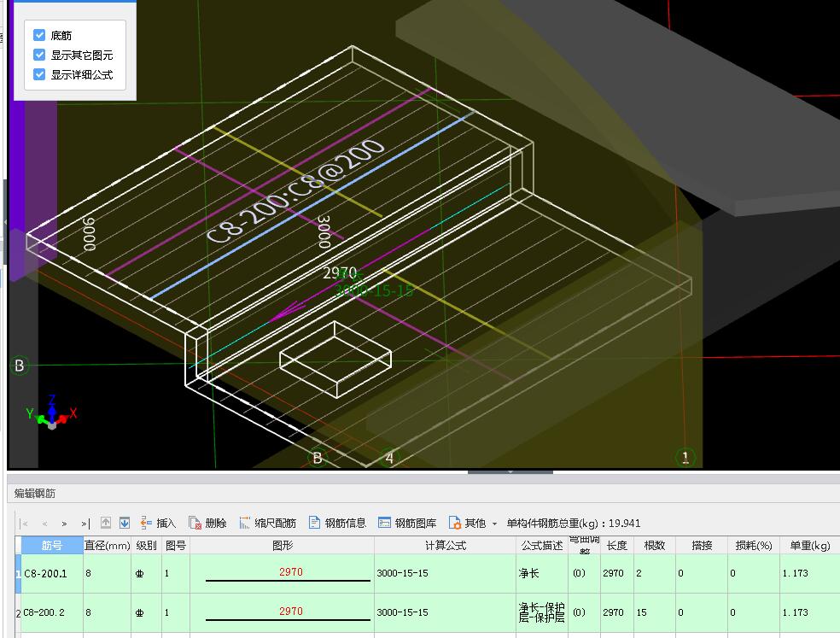Select the 图形 column header
The width and height of the screenshot is (840, 638).
[283, 545]
